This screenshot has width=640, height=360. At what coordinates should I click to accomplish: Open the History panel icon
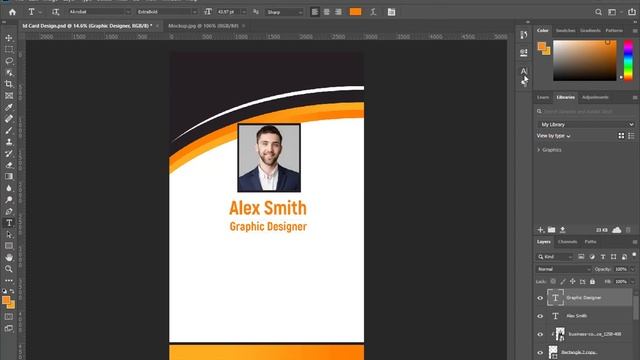[x=524, y=35]
